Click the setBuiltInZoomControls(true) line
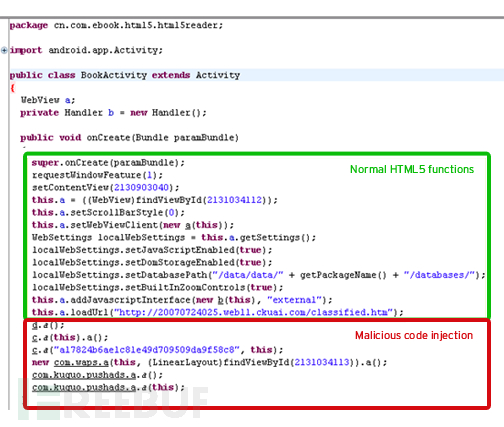504x427 pixels. [x=157, y=287]
